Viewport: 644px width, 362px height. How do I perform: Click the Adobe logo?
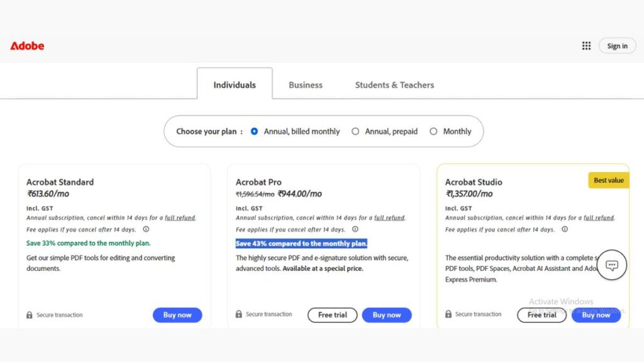[x=27, y=46]
